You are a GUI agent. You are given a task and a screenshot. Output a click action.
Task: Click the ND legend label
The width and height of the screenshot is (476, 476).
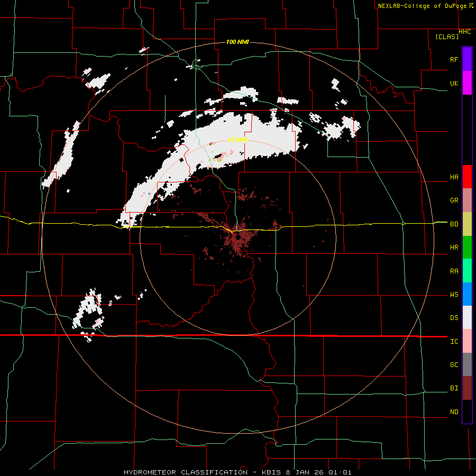(x=454, y=412)
